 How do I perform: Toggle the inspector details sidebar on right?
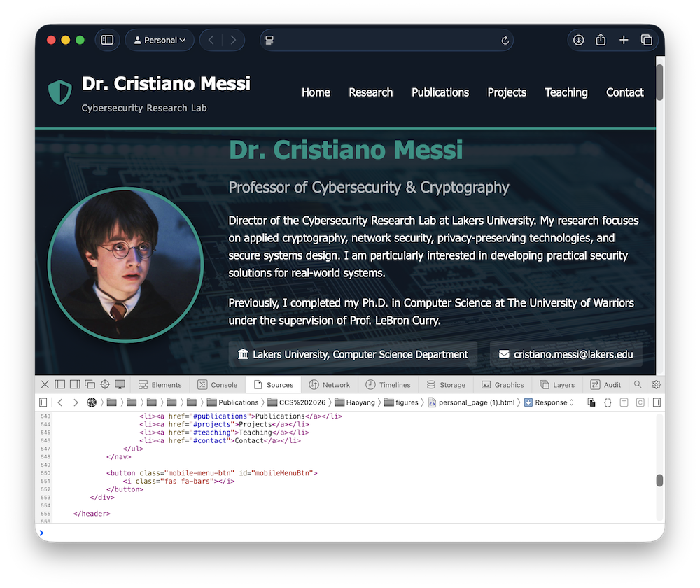click(657, 402)
